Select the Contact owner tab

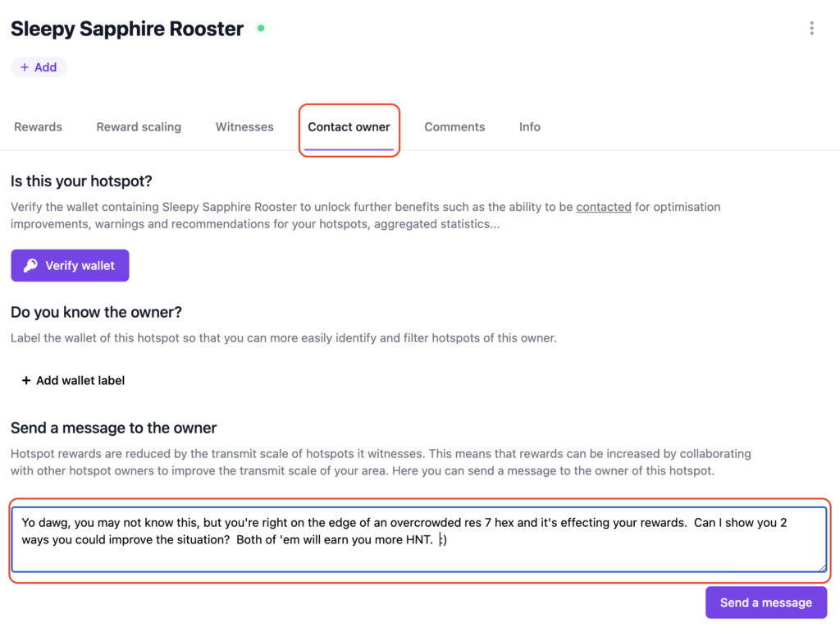349,126
